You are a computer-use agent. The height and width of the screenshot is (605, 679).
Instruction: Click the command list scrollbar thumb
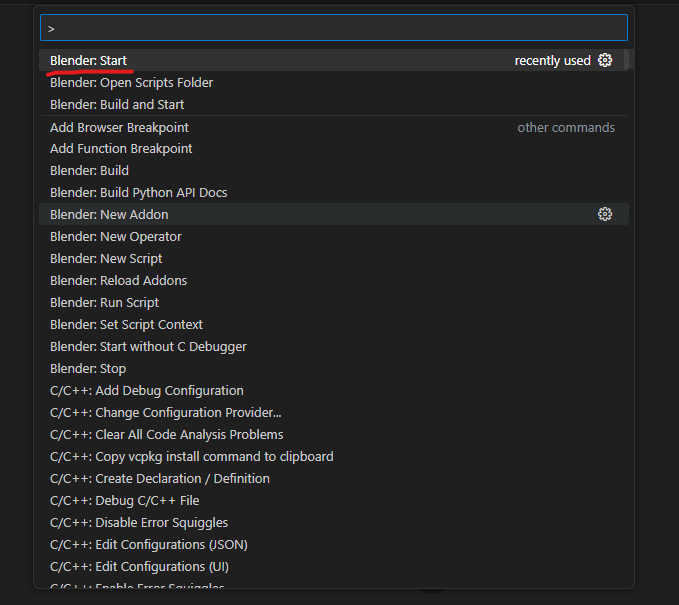[x=631, y=59]
